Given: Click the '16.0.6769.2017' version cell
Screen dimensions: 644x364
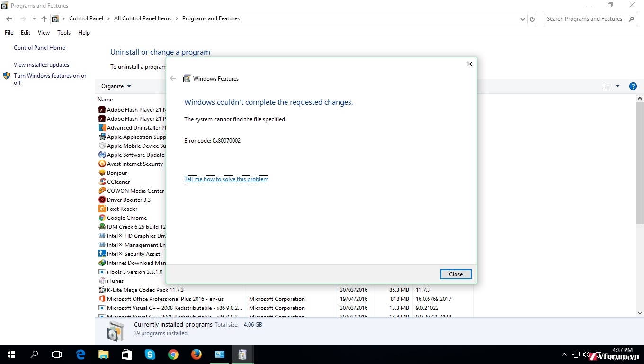Looking at the screenshot, I should coord(434,299).
